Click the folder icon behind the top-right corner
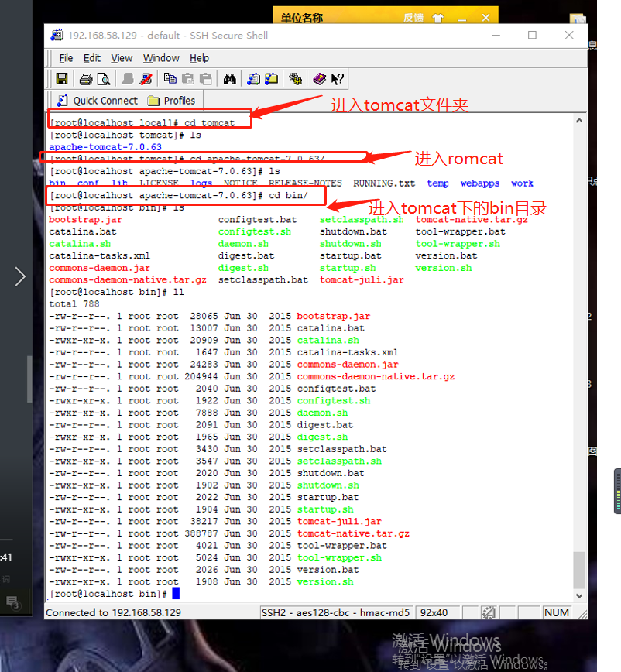This screenshot has width=621, height=672. (578, 19)
